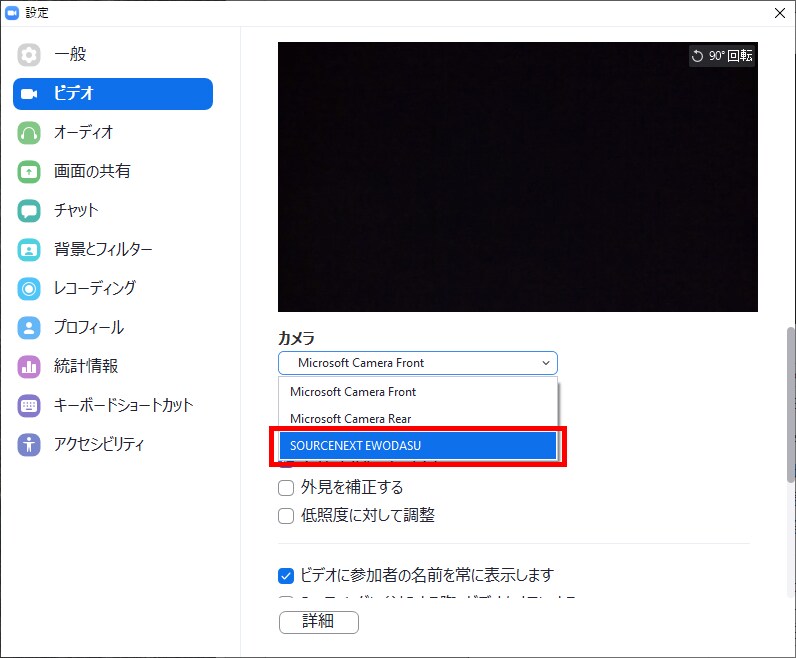Screen dimensions: 796x658
Task: Click the Zoom logo in title bar
Action: click(x=12, y=13)
